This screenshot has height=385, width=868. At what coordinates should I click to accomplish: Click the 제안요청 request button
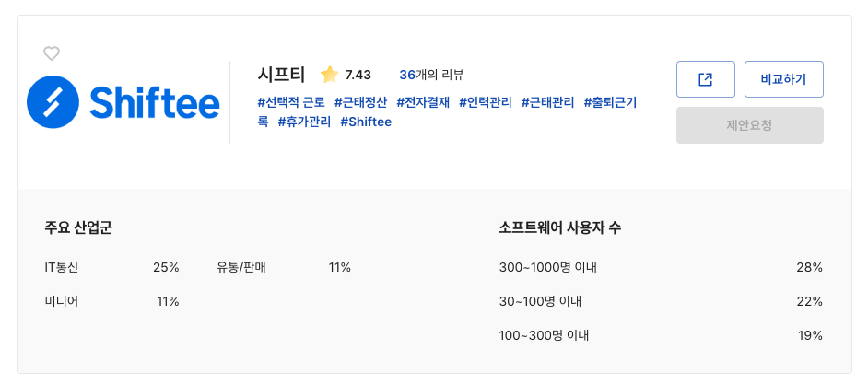click(749, 125)
